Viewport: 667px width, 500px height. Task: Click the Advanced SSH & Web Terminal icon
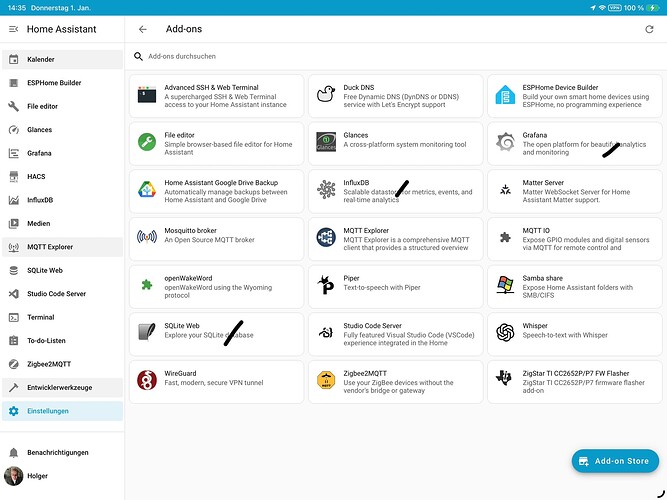click(x=147, y=94)
